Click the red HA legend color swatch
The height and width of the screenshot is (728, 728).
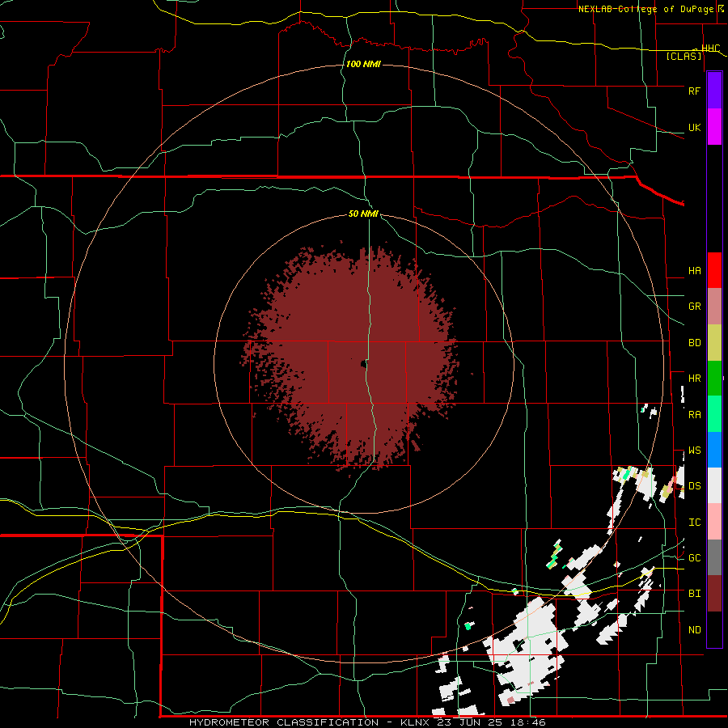click(714, 270)
